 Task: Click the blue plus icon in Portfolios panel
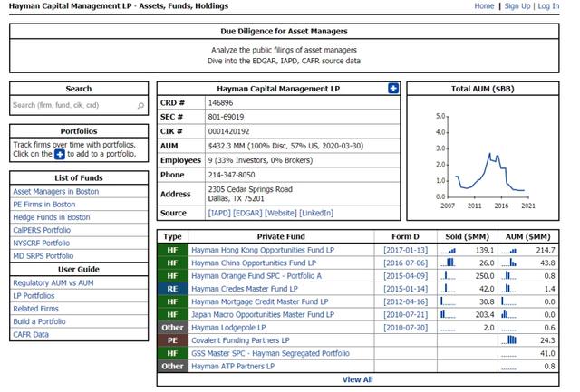60,154
